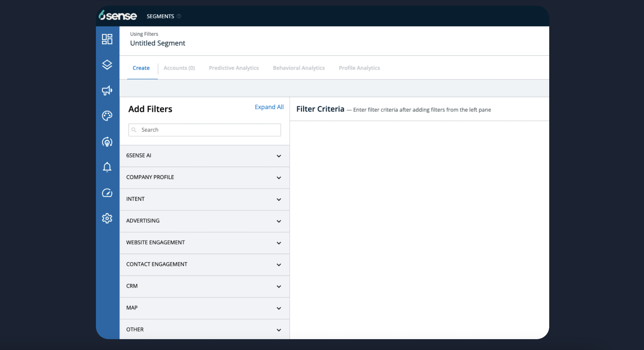Click the help icon beside SEGMENTS
Image resolution: width=644 pixels, height=350 pixels.
(x=179, y=16)
